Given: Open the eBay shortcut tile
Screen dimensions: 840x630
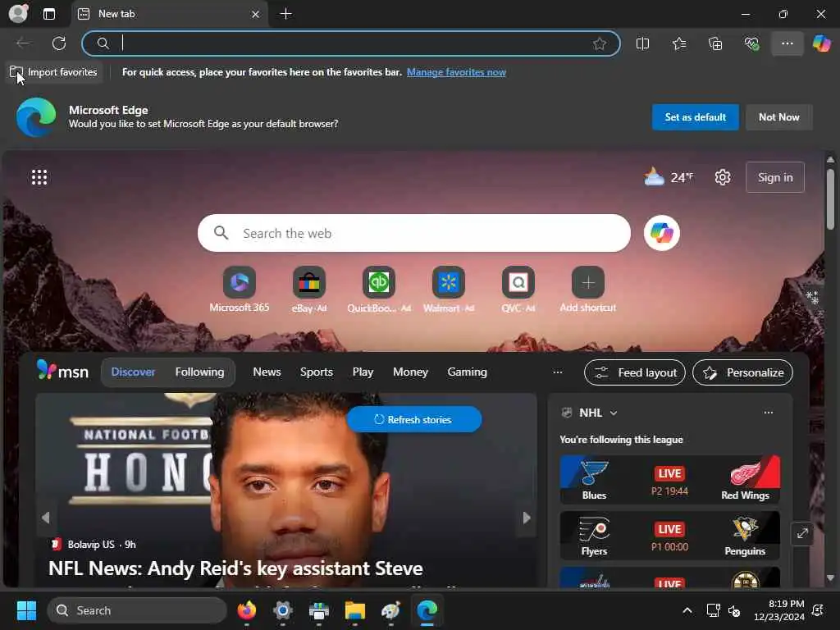Looking at the screenshot, I should (x=309, y=290).
